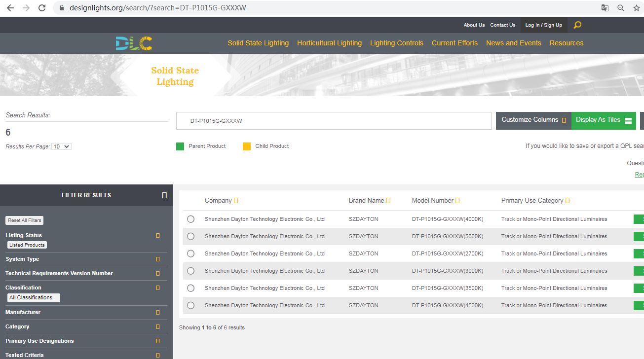Expand the Tested Criteria filter
644x359 pixels.
pos(158,356)
